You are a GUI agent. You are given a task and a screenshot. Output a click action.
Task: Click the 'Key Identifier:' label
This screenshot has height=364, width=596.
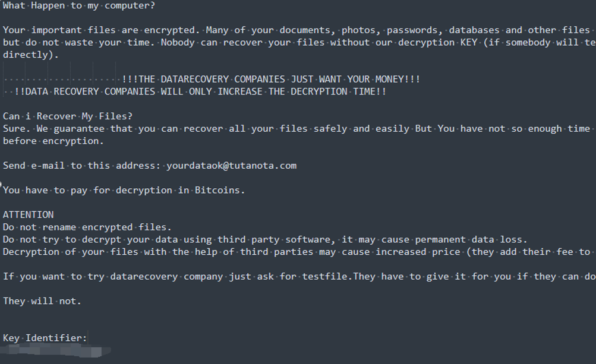(45, 338)
